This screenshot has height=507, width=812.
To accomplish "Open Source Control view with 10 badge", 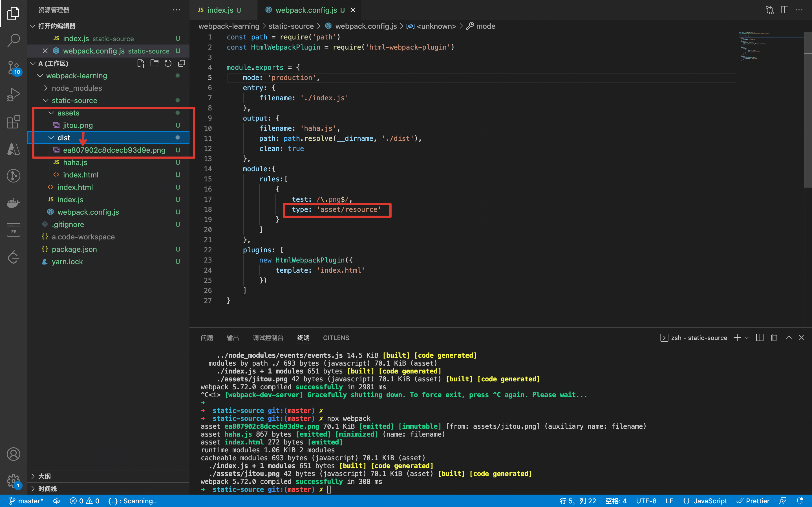I will pos(14,67).
